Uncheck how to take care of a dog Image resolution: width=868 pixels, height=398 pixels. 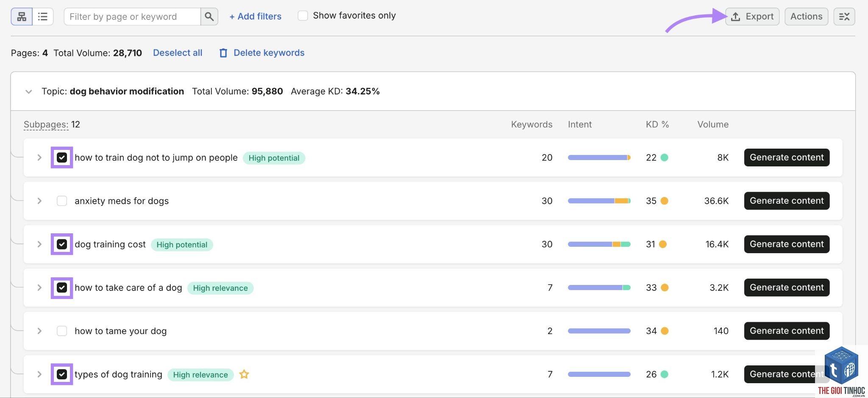[62, 287]
